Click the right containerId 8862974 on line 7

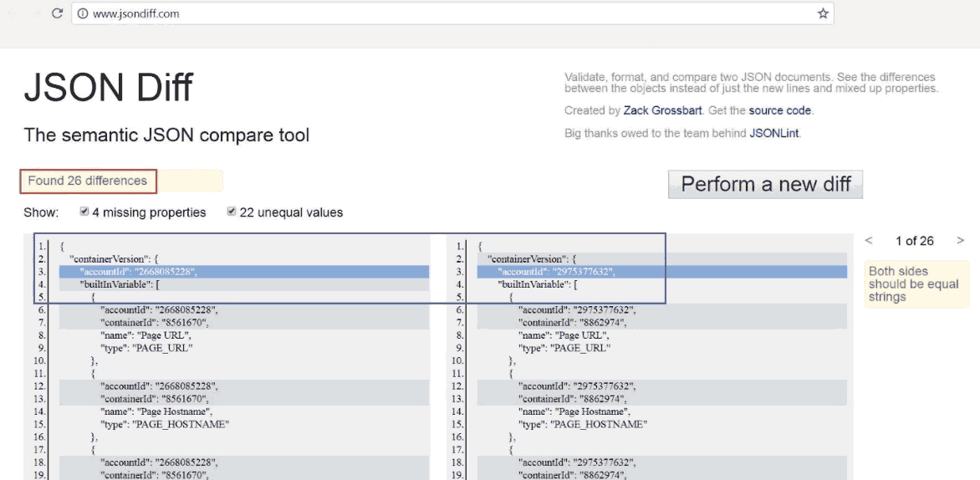tap(571, 323)
